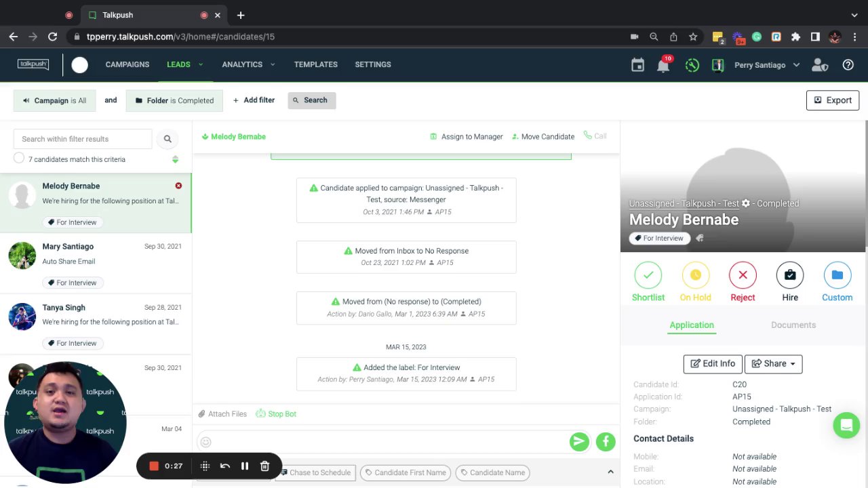Click the Add filter button
This screenshot has height=488, width=868.
[254, 100]
